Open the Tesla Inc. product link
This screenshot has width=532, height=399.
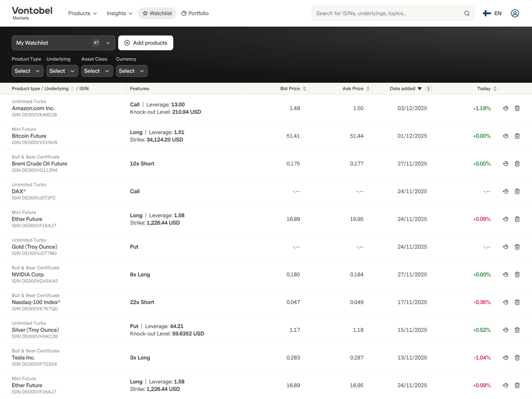tap(23, 358)
